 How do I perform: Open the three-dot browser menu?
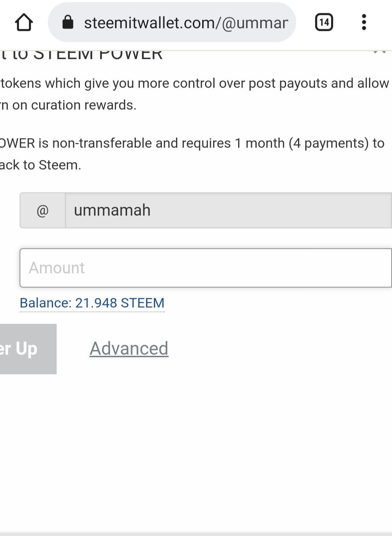(364, 22)
